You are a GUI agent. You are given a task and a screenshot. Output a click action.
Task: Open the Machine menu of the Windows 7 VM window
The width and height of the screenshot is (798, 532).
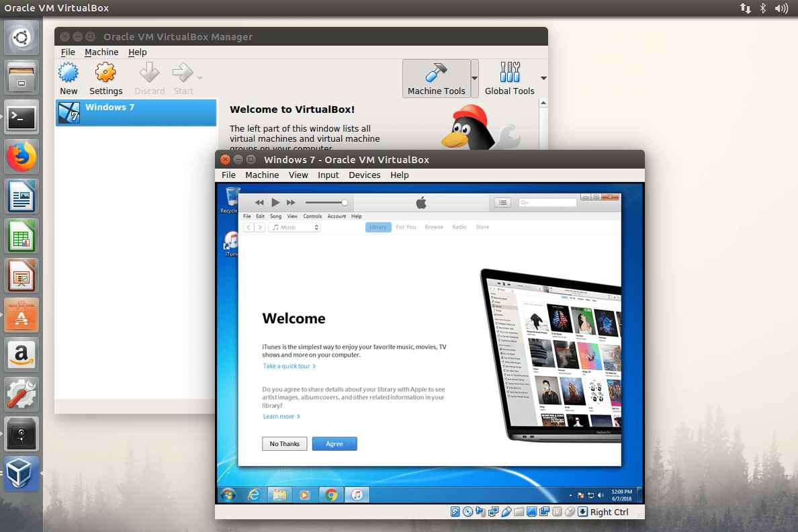coord(262,175)
